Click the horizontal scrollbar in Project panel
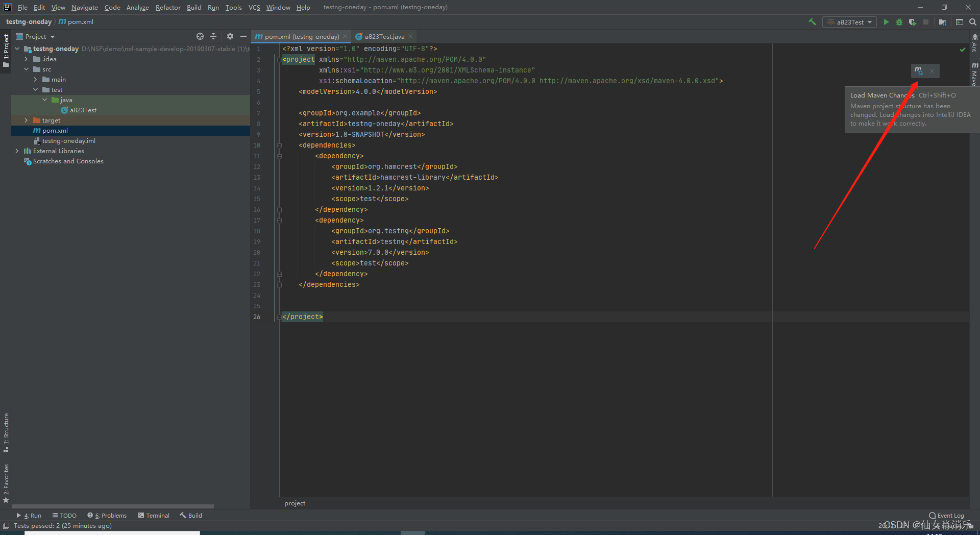 tap(112, 506)
